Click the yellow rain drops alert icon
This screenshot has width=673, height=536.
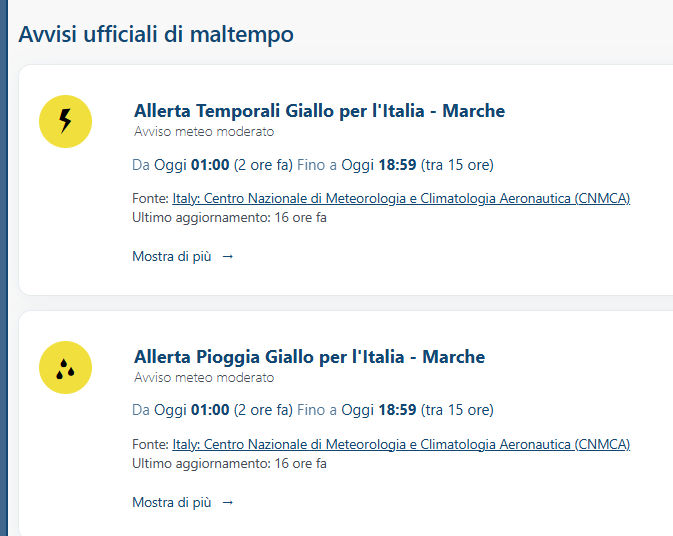65,368
